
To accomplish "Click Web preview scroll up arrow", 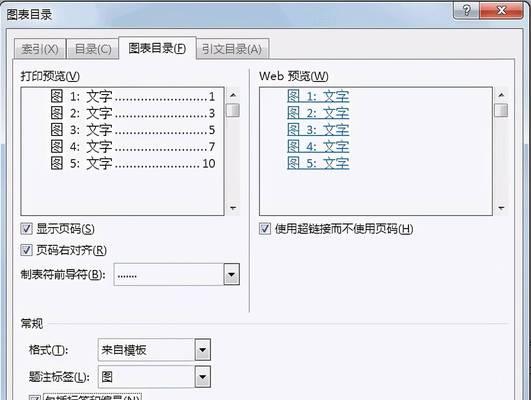I will pos(501,95).
